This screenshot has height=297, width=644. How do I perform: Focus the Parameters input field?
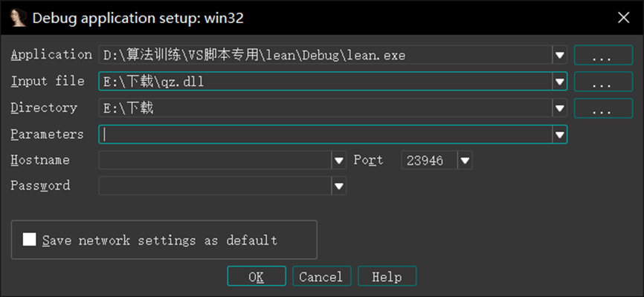point(325,134)
